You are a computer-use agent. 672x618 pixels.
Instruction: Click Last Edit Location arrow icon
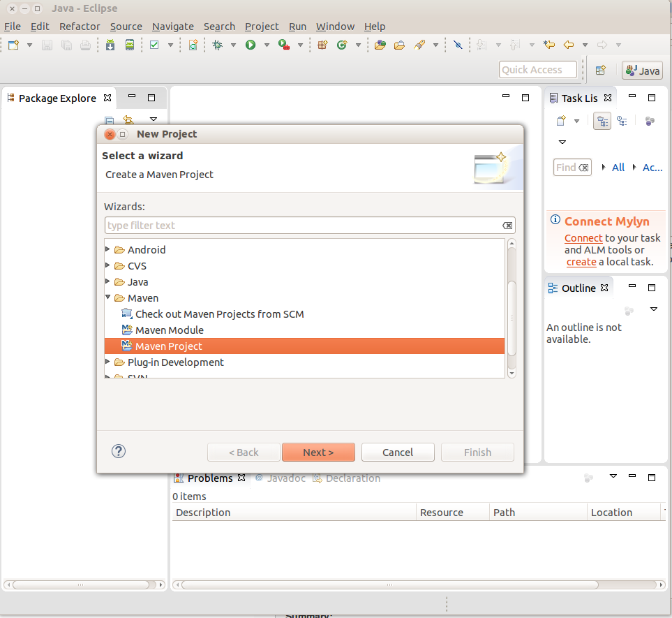pos(549,45)
